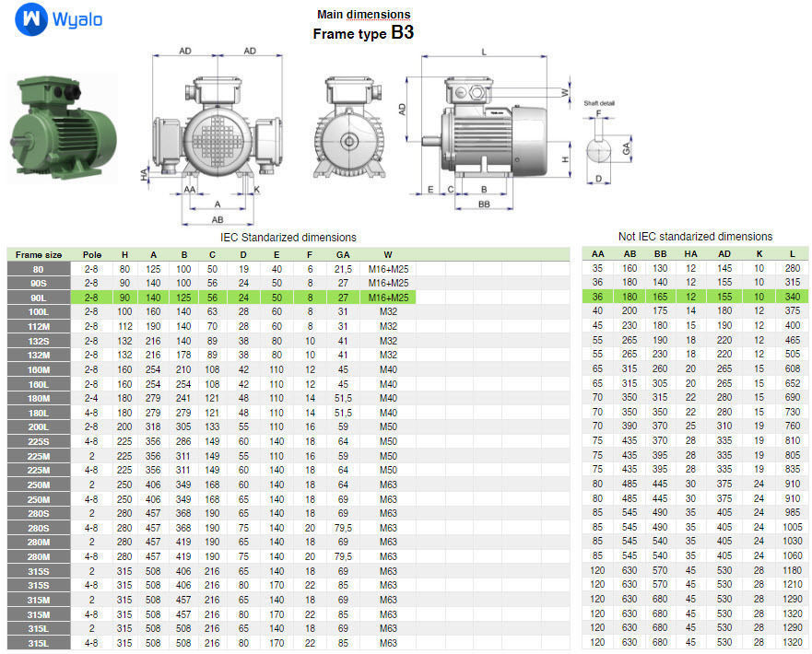Click the Wyalo logo icon
This screenshot has width=812, height=654.
pyautogui.click(x=31, y=19)
